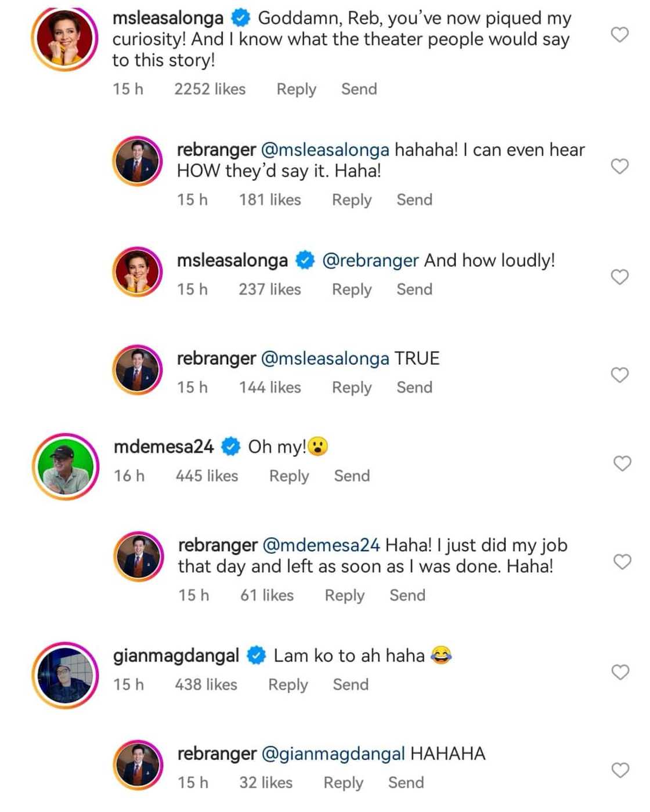This screenshot has width=650, height=812.
Task: Tap heart on 'HOW they'd say it' reply
Action: pos(620,166)
